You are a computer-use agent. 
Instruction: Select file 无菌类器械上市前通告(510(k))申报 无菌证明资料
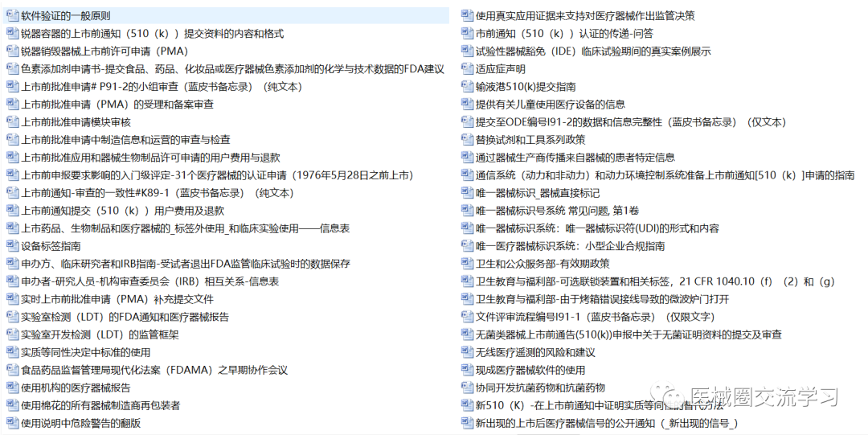(x=628, y=335)
